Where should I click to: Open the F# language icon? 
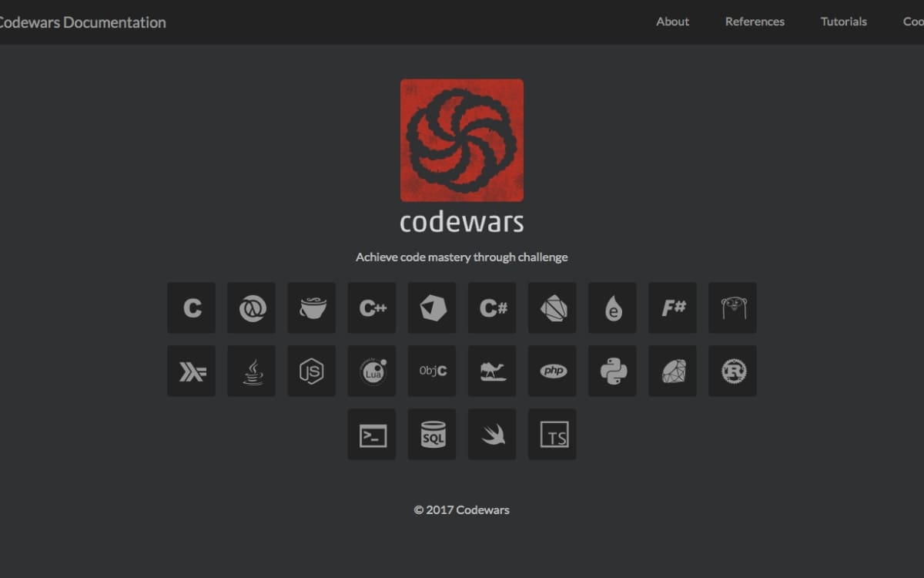671,307
